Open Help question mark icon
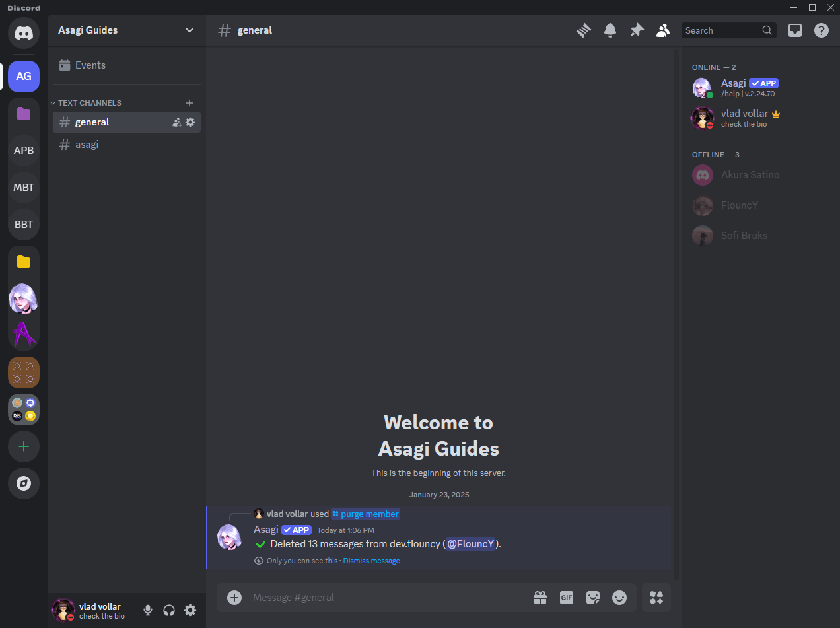The height and width of the screenshot is (628, 840). click(822, 30)
